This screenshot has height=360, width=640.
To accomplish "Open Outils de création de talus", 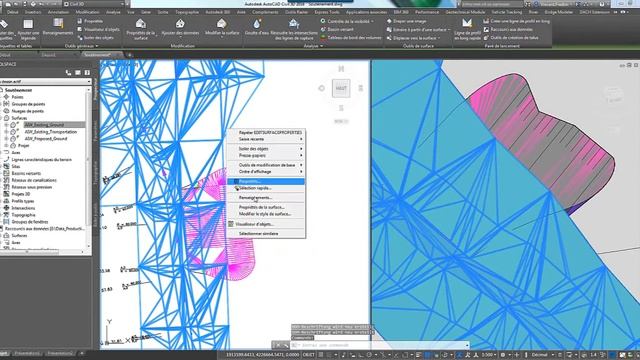I will coord(511,38).
